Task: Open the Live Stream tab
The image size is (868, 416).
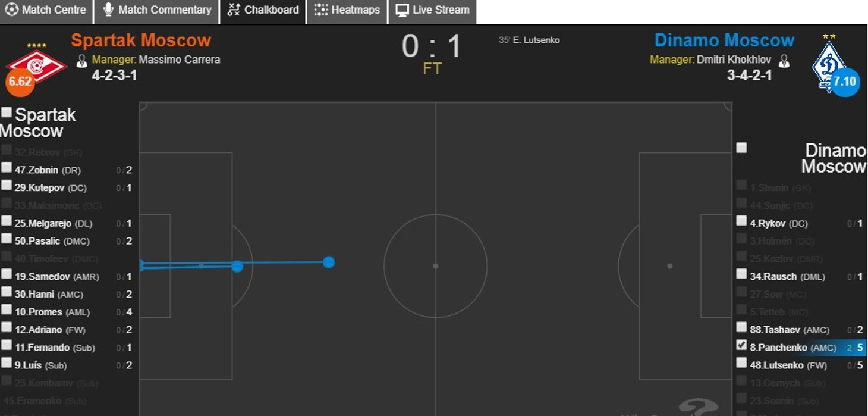Action: point(432,10)
